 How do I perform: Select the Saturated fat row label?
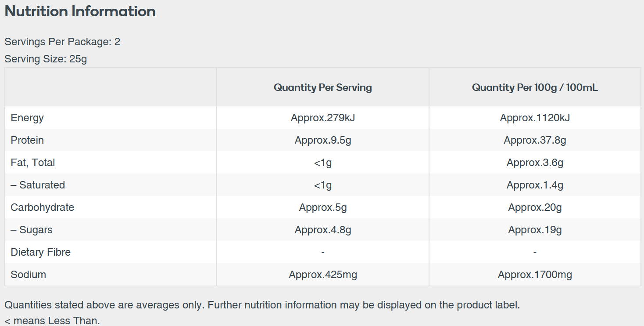[x=38, y=185]
